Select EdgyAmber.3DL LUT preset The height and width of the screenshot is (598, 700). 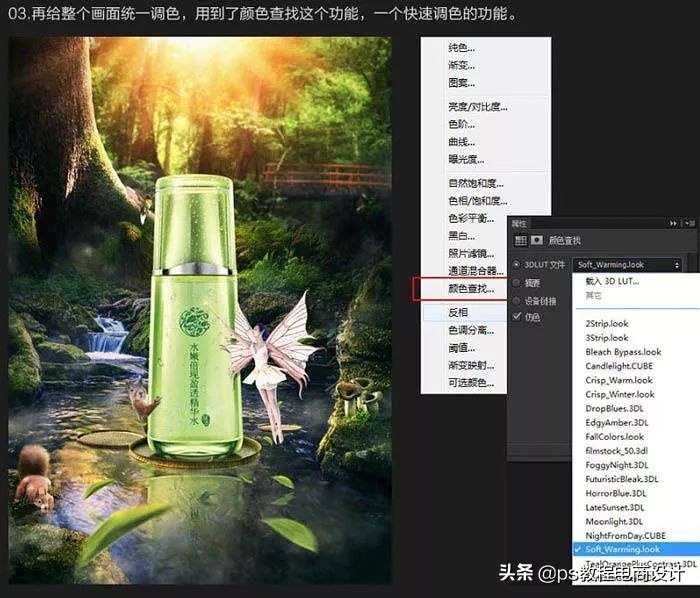(617, 423)
